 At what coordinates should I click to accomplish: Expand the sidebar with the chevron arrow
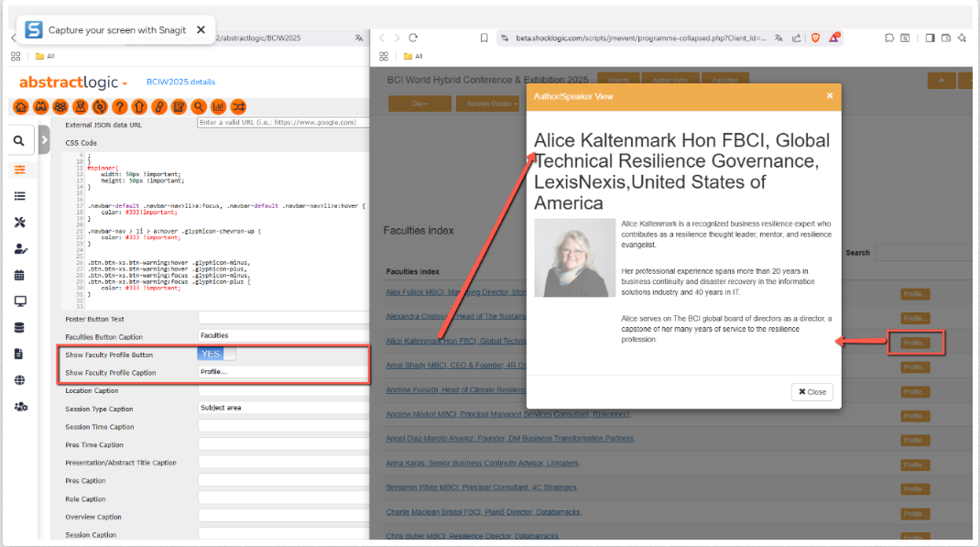coord(44,140)
